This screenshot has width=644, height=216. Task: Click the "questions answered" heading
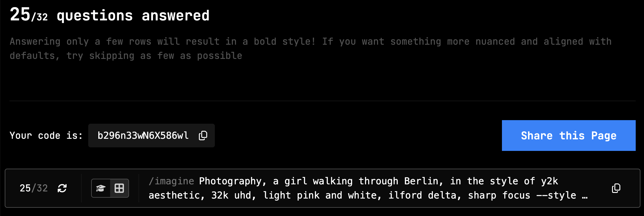pyautogui.click(x=133, y=15)
